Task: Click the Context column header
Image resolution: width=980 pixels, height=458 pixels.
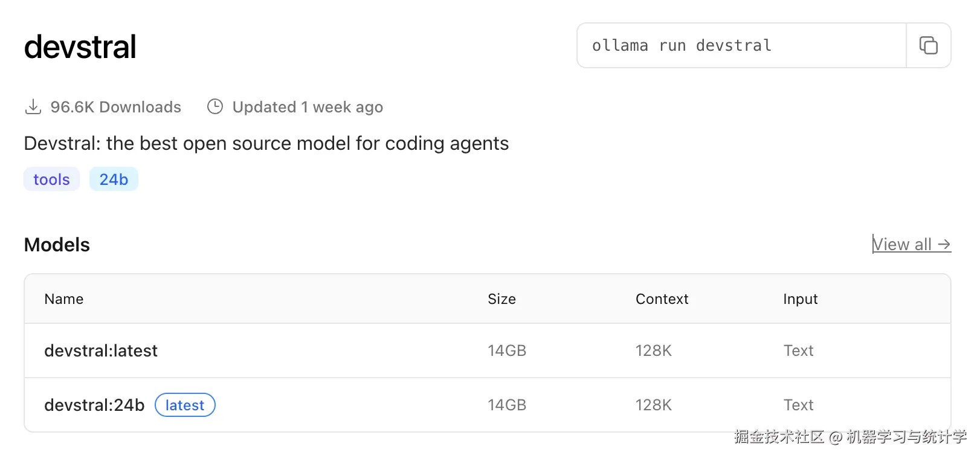Action: pyautogui.click(x=662, y=299)
